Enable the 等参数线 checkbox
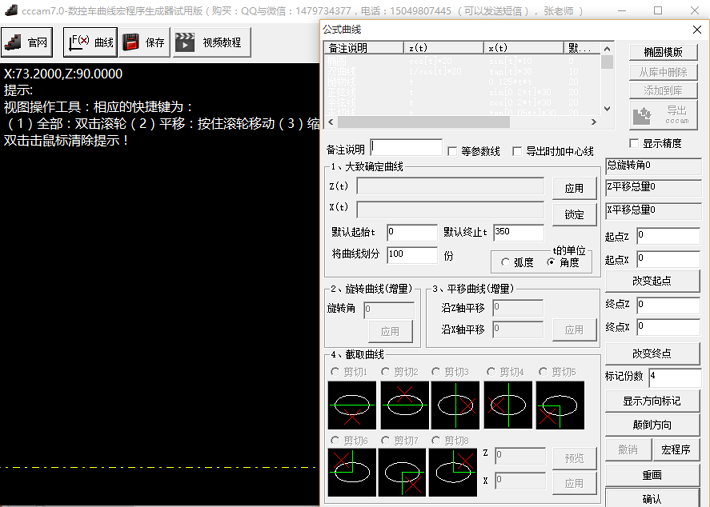The height and width of the screenshot is (507, 710). click(452, 151)
